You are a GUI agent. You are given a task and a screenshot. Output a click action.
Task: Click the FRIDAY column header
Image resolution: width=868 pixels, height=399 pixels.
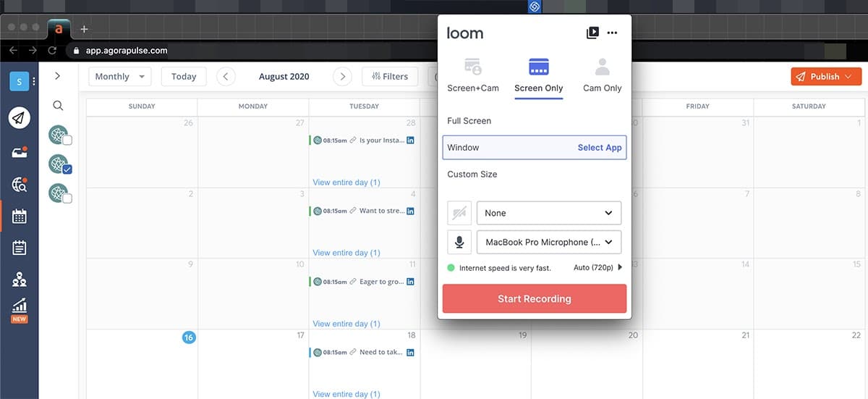pos(697,106)
